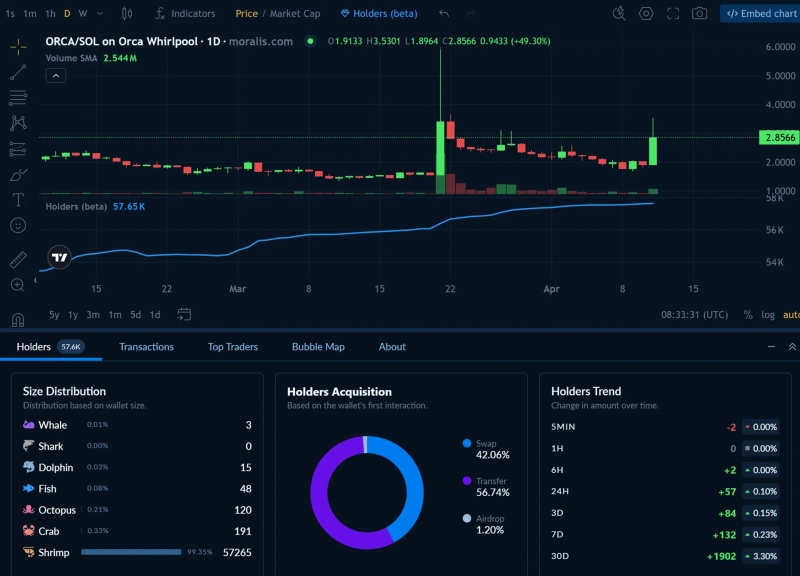Click the Embed chart button
The width and height of the screenshot is (800, 576).
click(x=760, y=14)
